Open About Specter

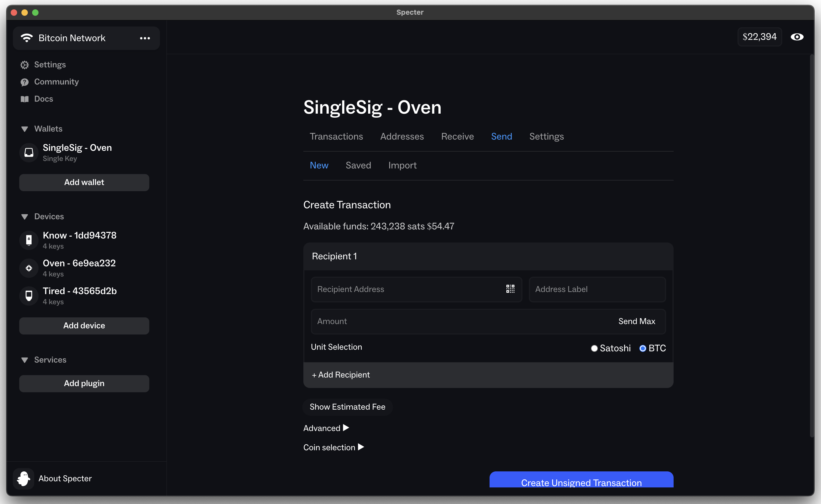pyautogui.click(x=65, y=479)
